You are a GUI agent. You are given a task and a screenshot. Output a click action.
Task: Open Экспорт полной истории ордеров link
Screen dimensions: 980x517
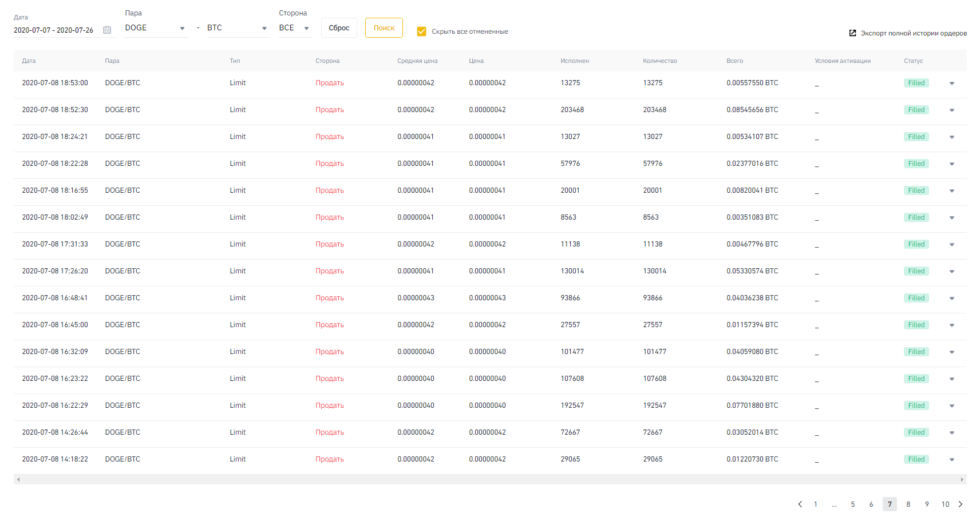point(914,33)
